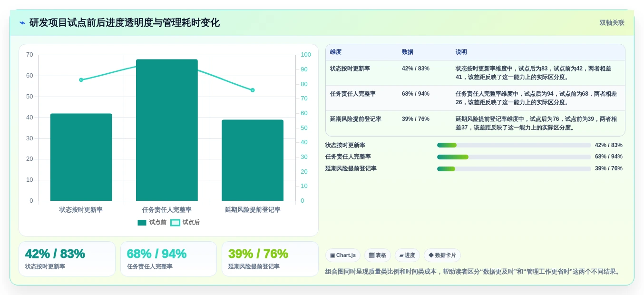Select the 表格 tag

coord(378,255)
